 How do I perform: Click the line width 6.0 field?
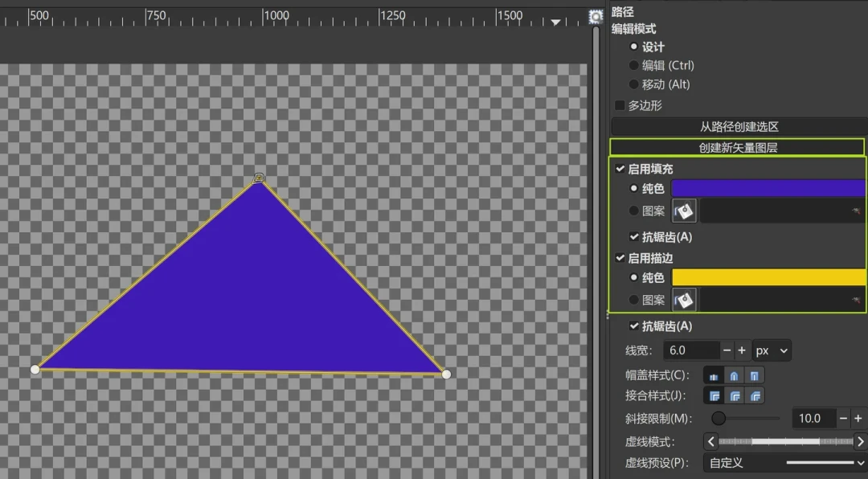click(x=691, y=350)
